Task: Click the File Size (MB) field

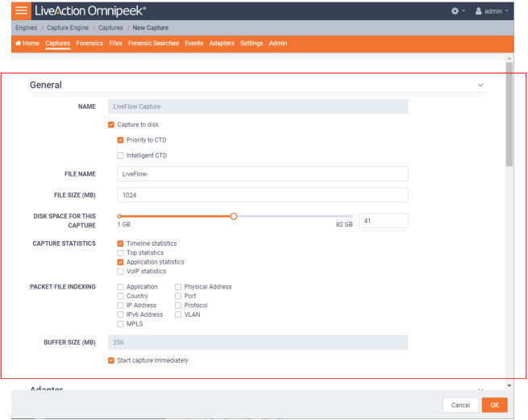Action: pos(263,195)
